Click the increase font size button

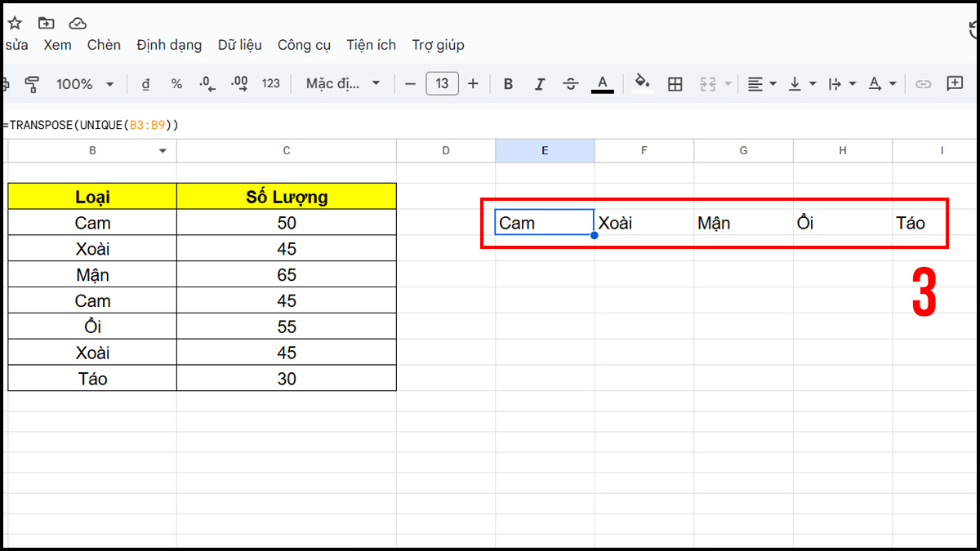[473, 83]
